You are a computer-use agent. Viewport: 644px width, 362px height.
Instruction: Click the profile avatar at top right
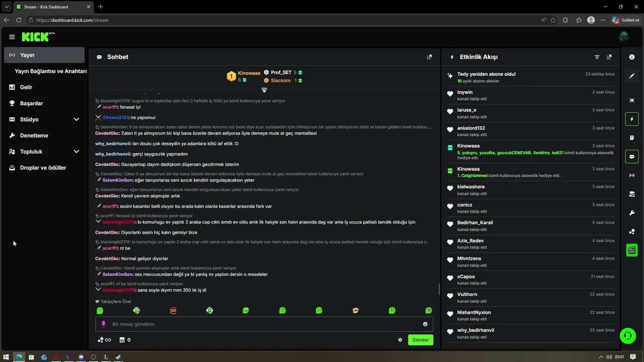(624, 37)
